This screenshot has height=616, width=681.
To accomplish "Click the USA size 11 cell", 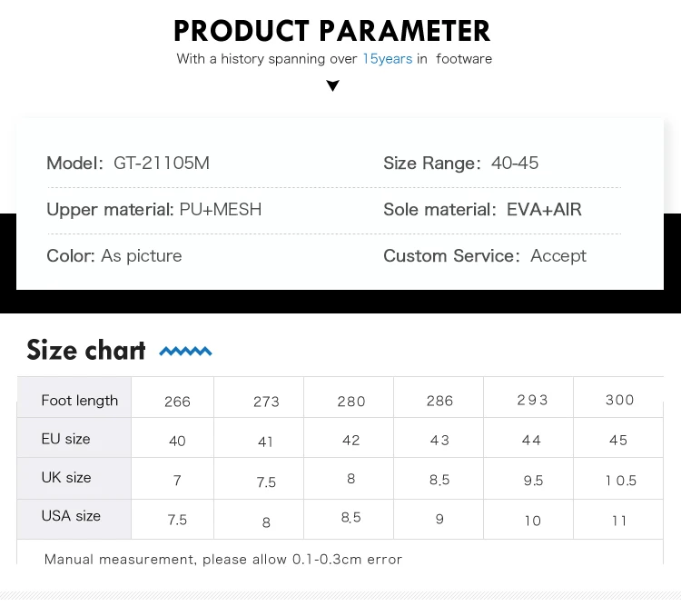I will point(619,521).
